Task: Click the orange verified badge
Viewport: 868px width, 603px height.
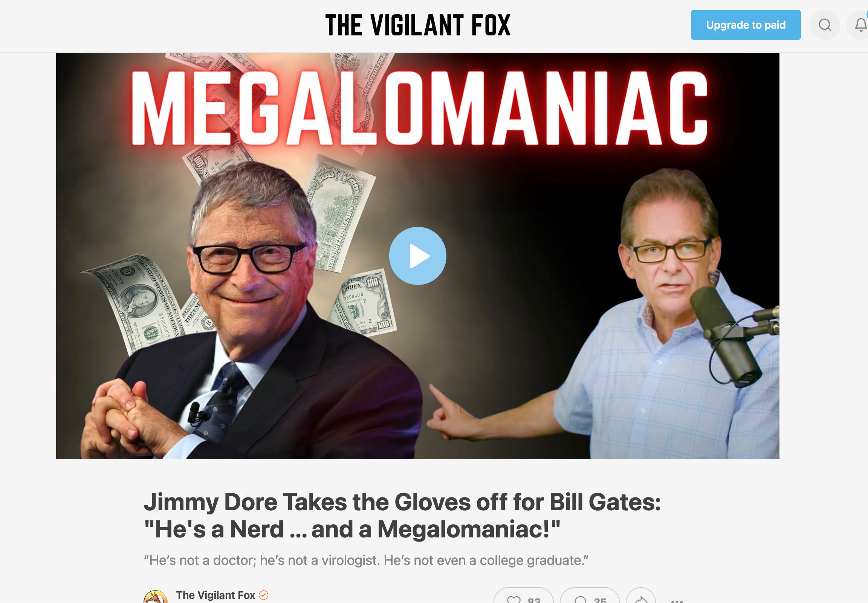Action: [263, 595]
